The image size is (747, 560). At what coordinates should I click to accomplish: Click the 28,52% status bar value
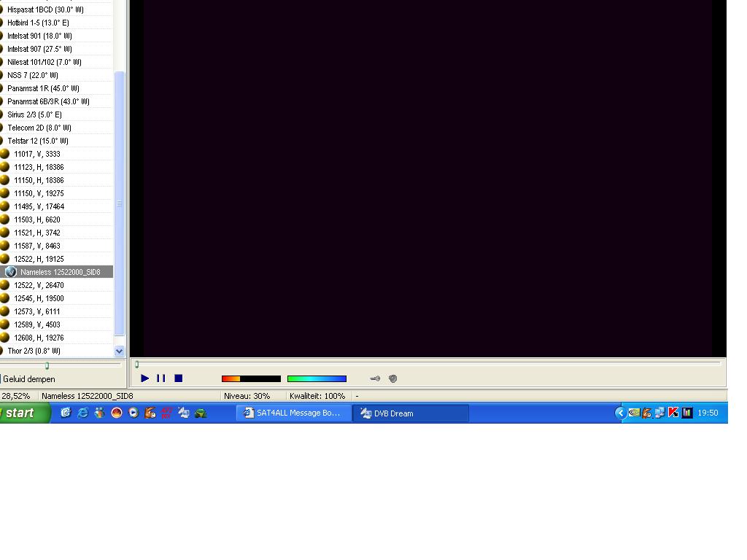pos(16,396)
